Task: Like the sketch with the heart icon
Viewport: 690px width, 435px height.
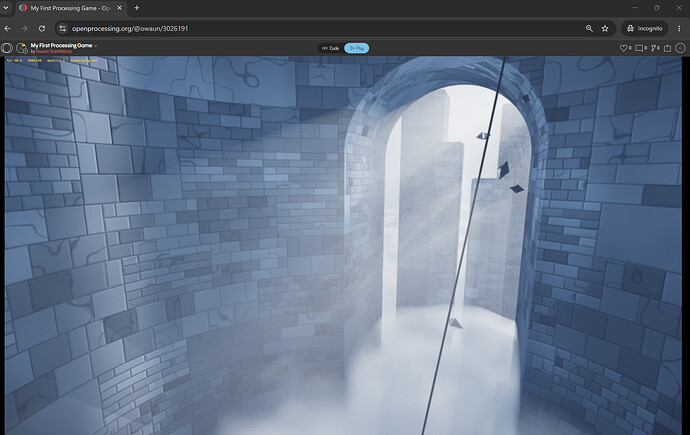Action: coord(625,48)
